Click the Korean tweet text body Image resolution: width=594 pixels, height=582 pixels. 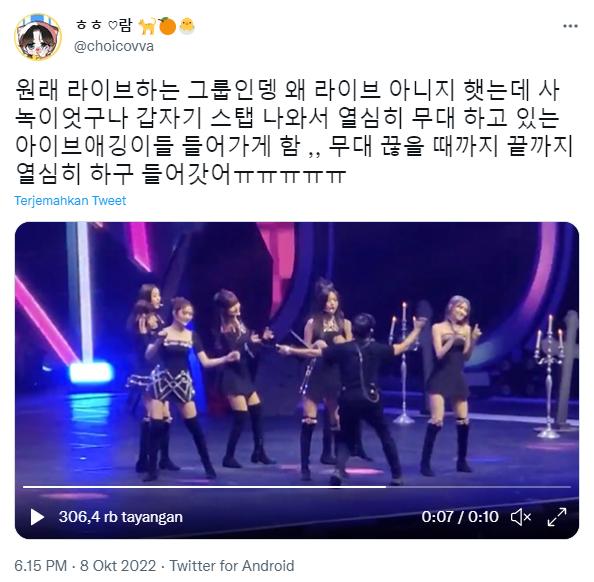click(x=294, y=133)
